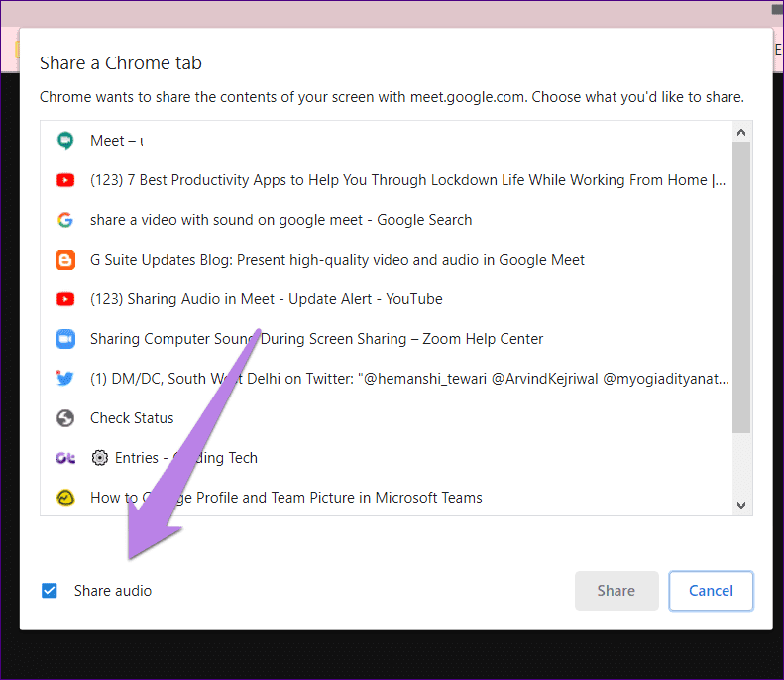
Task: Click the Guiding Tech favicon in Entries row
Action: coord(65,458)
